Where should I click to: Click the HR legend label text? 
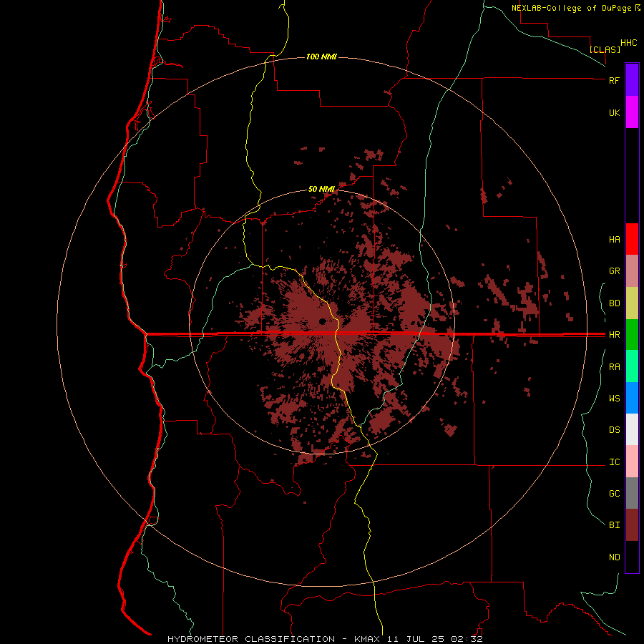pos(614,335)
